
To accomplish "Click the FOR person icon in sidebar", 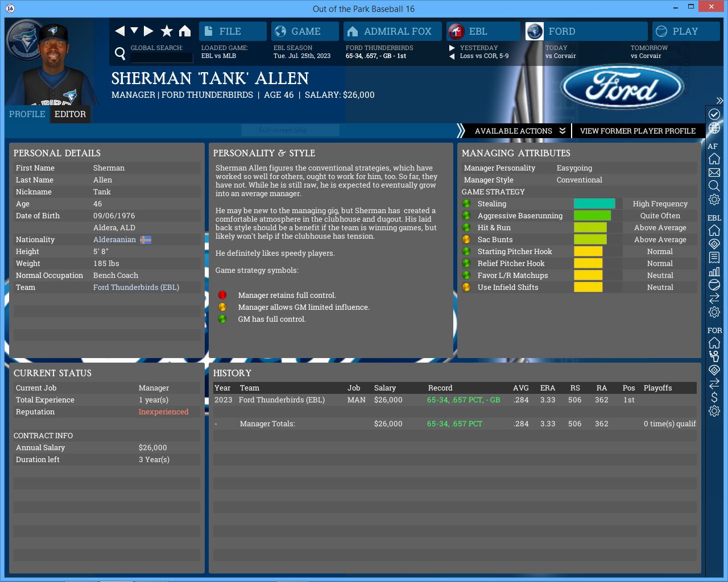I will [714, 356].
